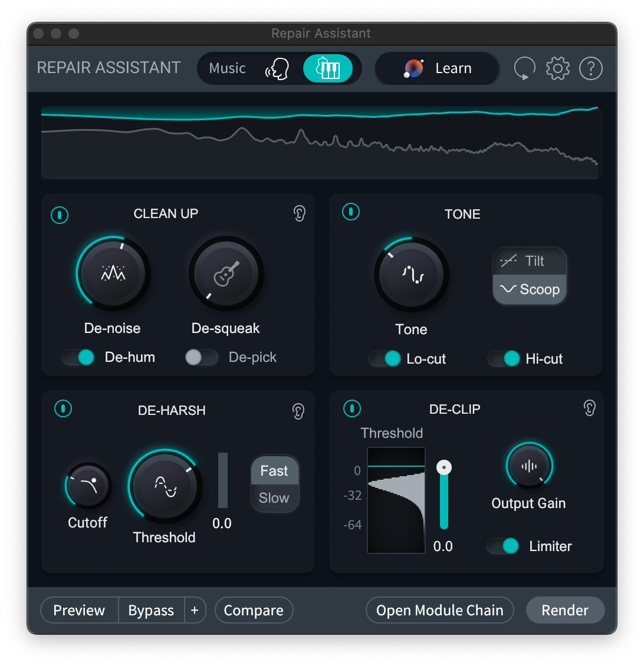Image resolution: width=644 pixels, height=666 pixels.
Task: Power off the CLEAN UP module
Action: tap(60, 215)
